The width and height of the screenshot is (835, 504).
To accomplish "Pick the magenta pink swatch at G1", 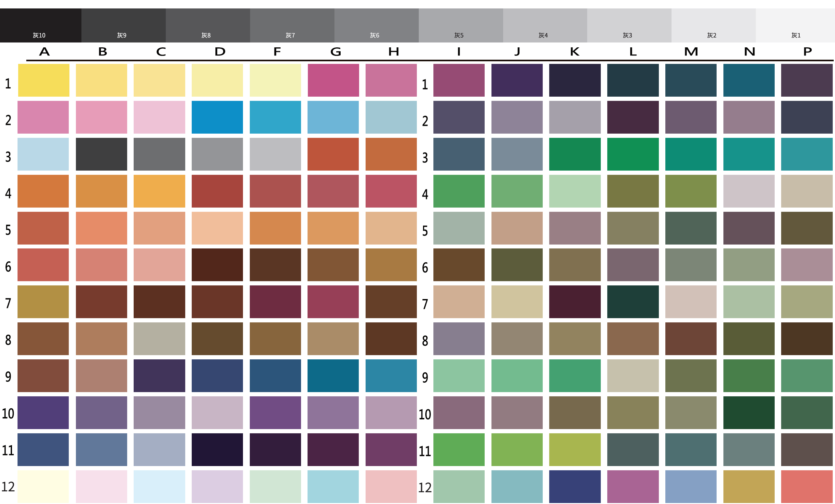I will pos(333,80).
